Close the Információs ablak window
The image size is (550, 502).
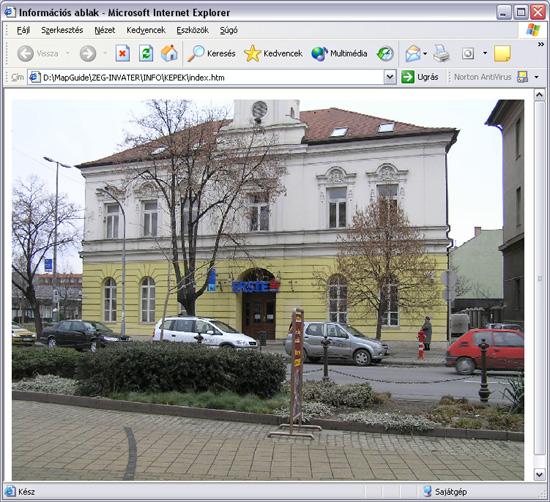click(x=538, y=13)
